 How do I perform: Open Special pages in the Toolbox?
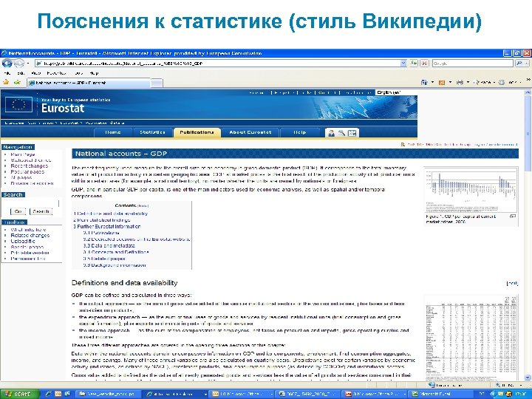click(27, 247)
